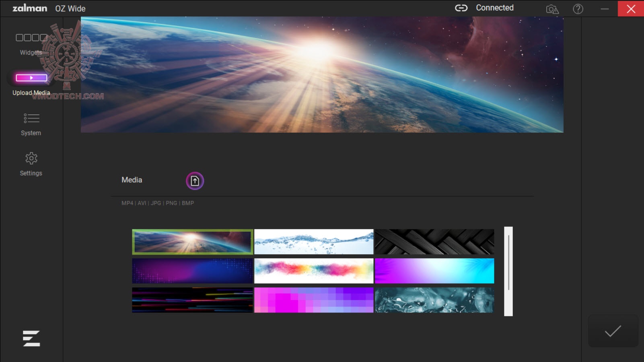This screenshot has height=362, width=644.
Task: Click the Connected status text
Action: point(495,8)
